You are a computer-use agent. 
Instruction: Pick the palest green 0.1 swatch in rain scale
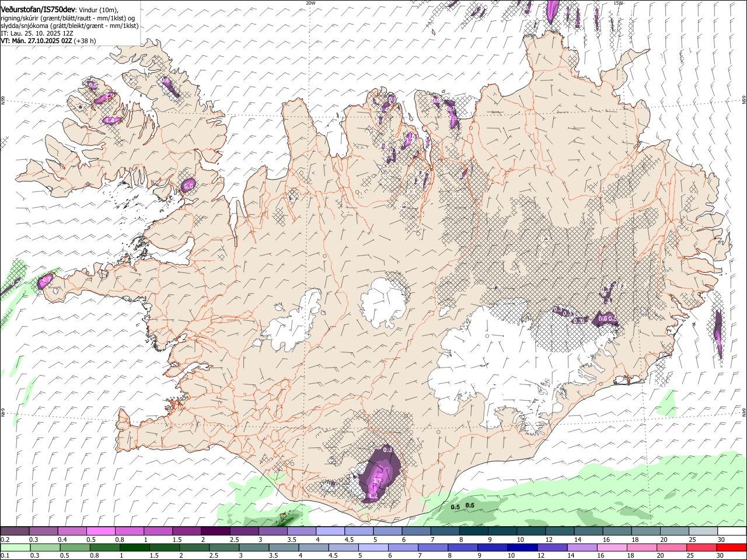coord(15,548)
